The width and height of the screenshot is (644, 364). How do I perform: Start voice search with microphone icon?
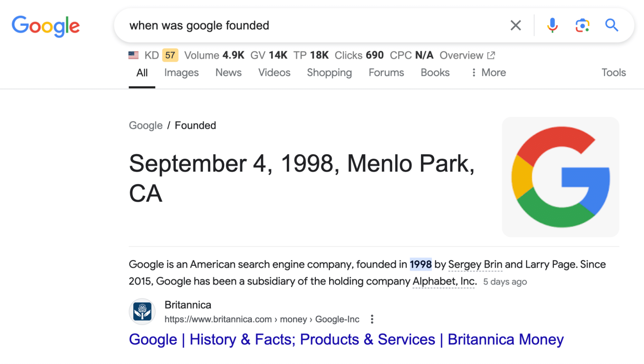(x=552, y=25)
